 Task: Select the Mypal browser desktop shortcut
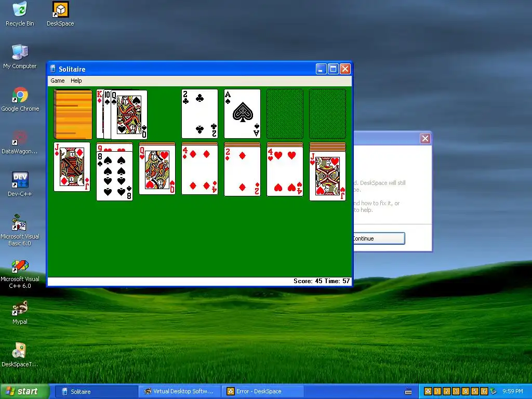[20, 312]
